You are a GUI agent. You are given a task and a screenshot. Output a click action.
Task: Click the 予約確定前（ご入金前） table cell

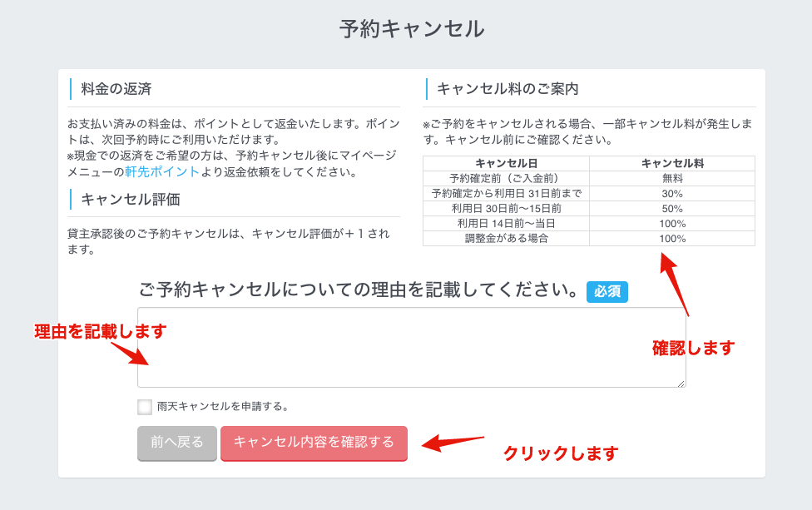pos(506,179)
